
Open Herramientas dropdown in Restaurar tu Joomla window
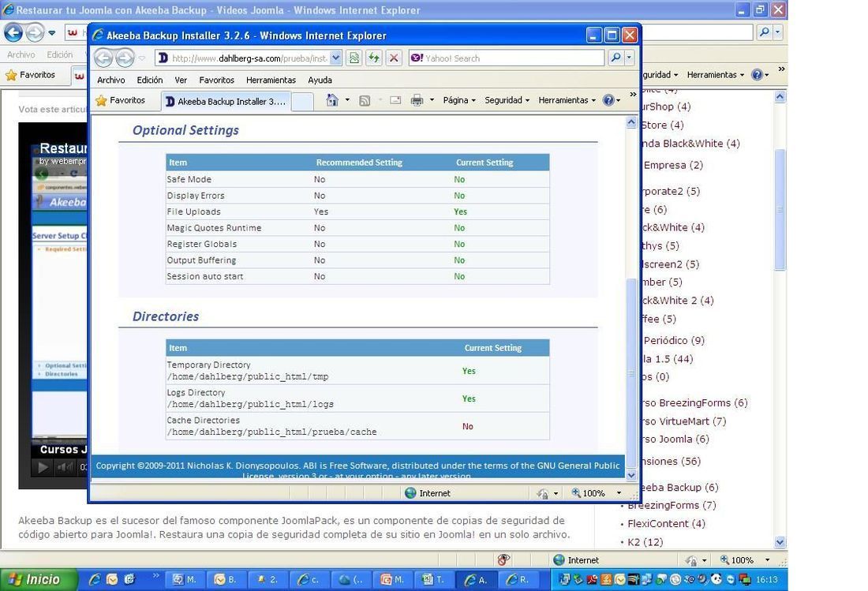coord(715,75)
